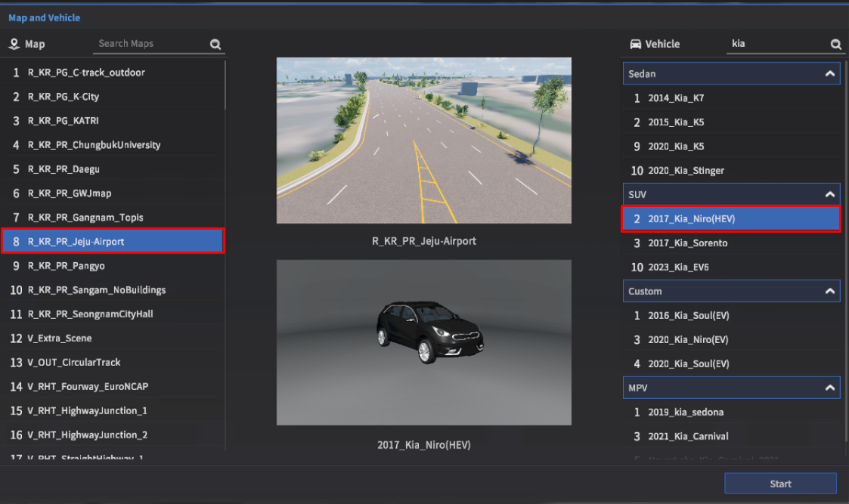Image resolution: width=849 pixels, height=504 pixels.
Task: Select the V_RHT_Fourway_EuroNCAP map
Action: coord(88,387)
